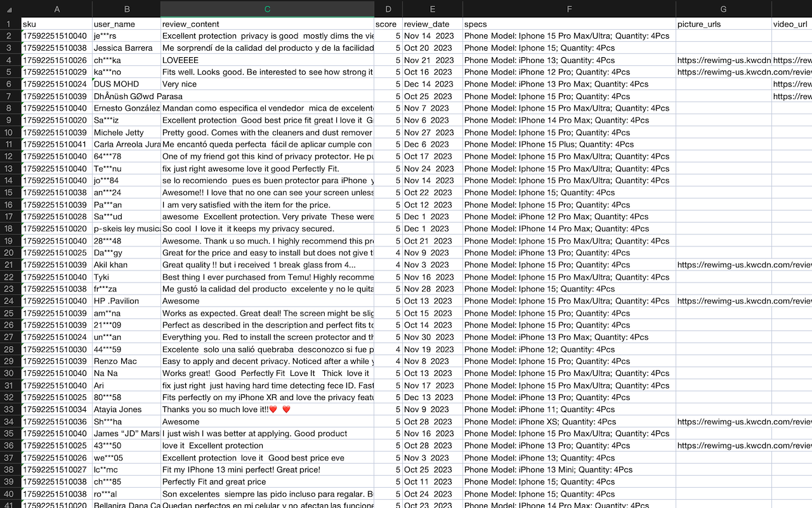Select the 'Dec 6 2023' date cell

433,145
